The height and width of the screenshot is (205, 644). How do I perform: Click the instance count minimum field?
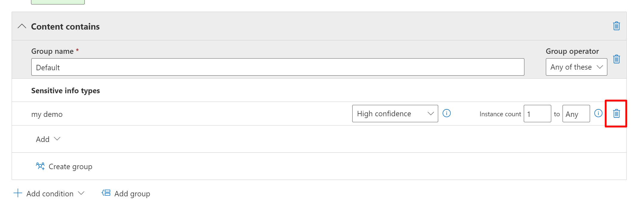(537, 114)
